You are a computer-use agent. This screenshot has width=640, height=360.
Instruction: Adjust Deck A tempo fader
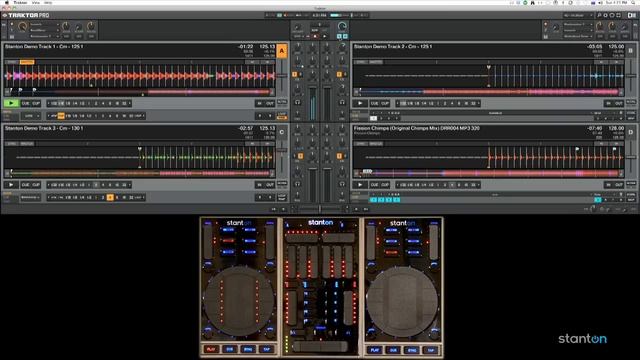tap(282, 77)
